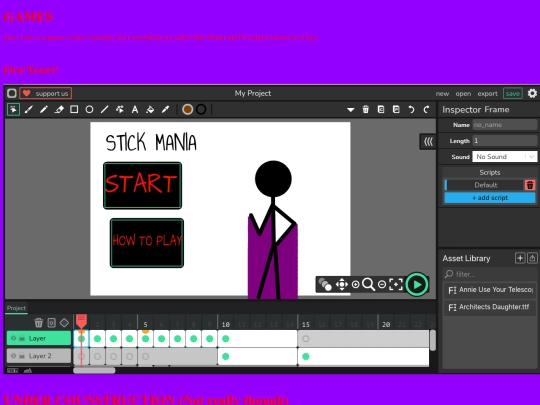Select the Path cursor tool
This screenshot has width=540, height=405.
tap(120, 110)
